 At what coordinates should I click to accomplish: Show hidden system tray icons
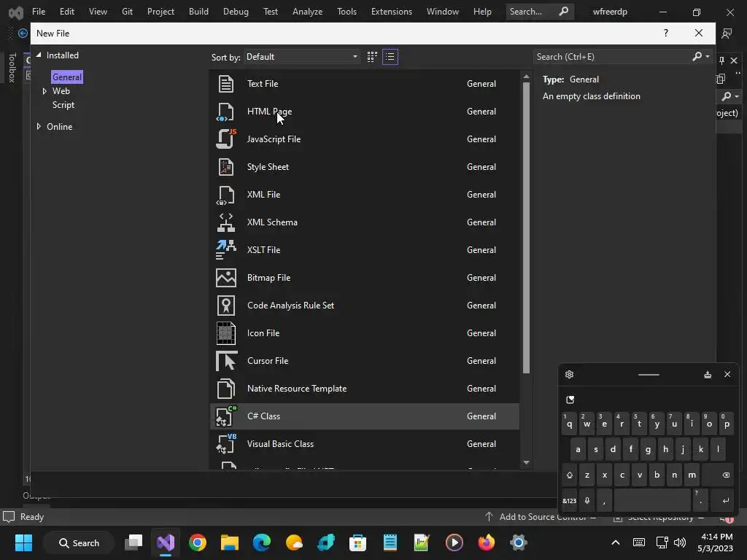tap(615, 542)
